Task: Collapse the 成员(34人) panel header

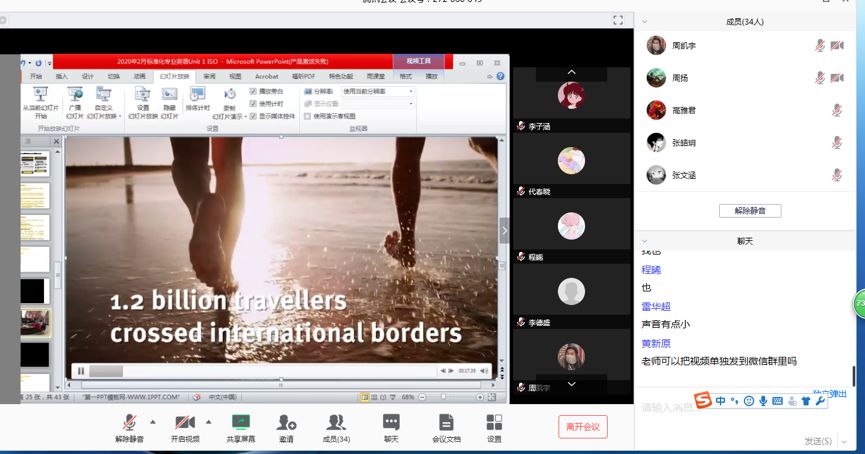Action: (x=644, y=20)
